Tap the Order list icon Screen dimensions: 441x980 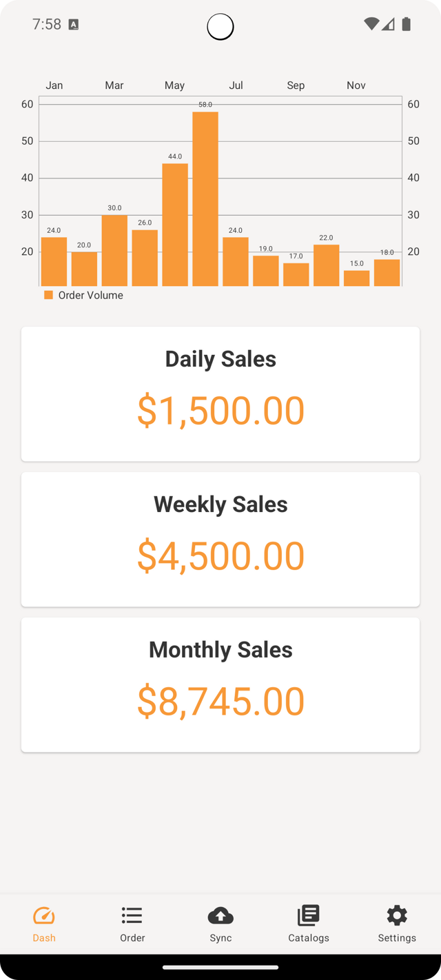coord(132,916)
